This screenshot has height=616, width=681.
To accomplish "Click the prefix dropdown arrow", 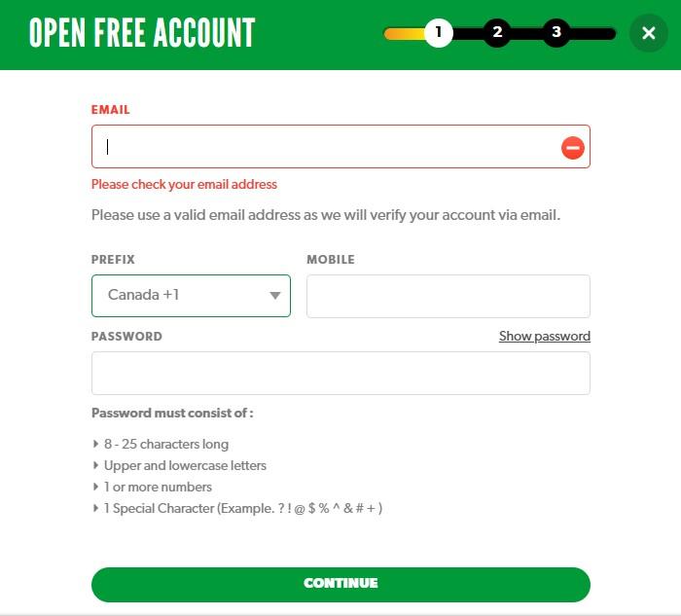I will tap(274, 296).
